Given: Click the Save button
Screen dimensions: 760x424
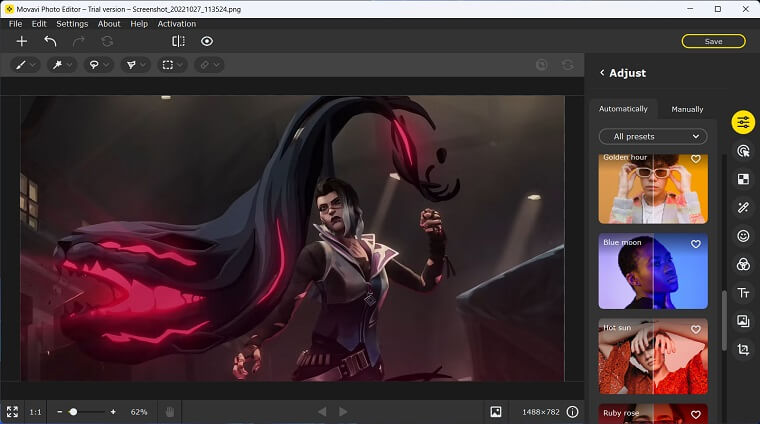Looking at the screenshot, I should tap(713, 42).
